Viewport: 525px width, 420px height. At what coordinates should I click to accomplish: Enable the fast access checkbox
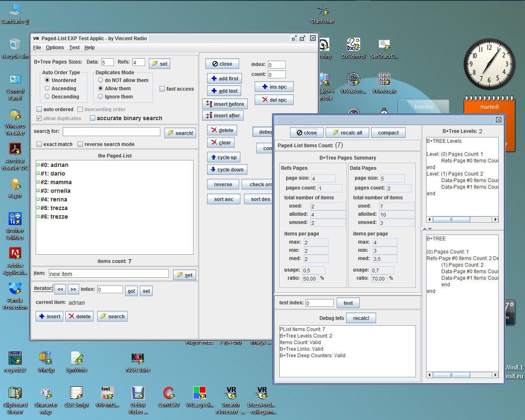[x=162, y=89]
